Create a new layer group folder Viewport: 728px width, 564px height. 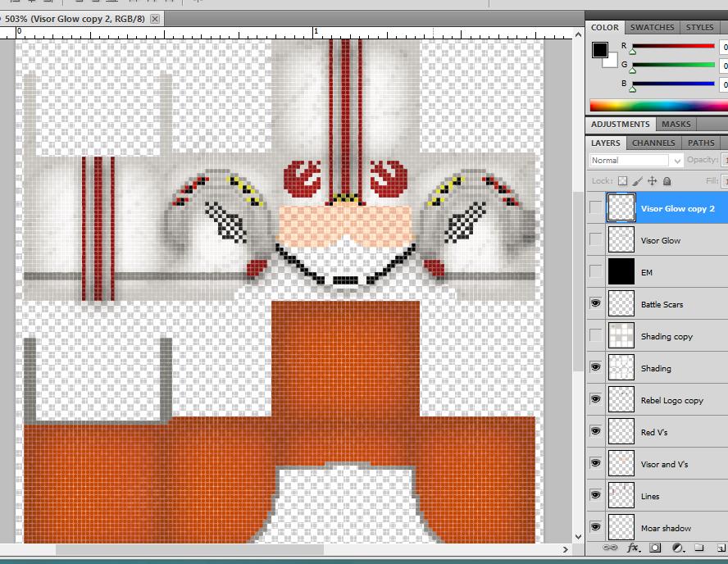[x=699, y=548]
